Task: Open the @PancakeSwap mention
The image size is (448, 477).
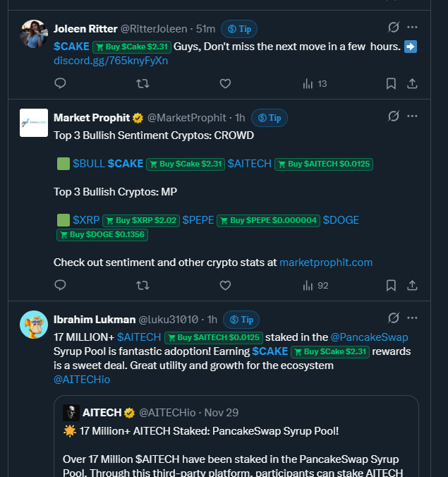Action: coord(369,337)
